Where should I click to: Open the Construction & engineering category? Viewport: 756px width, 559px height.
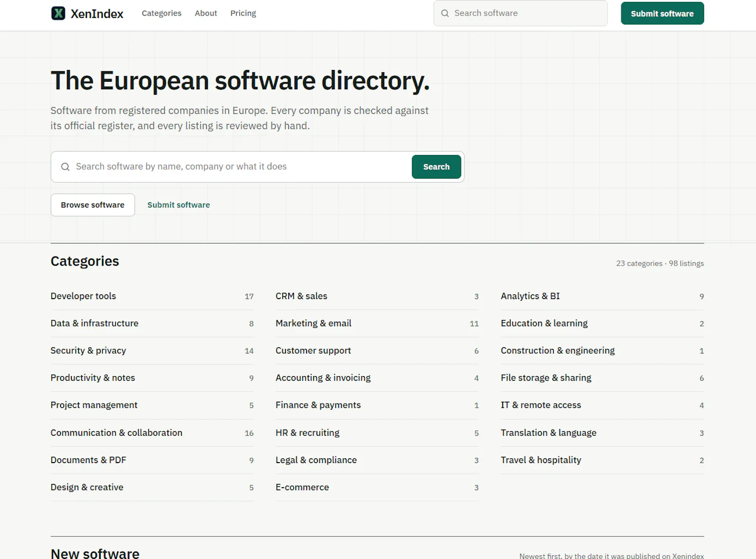click(602, 351)
